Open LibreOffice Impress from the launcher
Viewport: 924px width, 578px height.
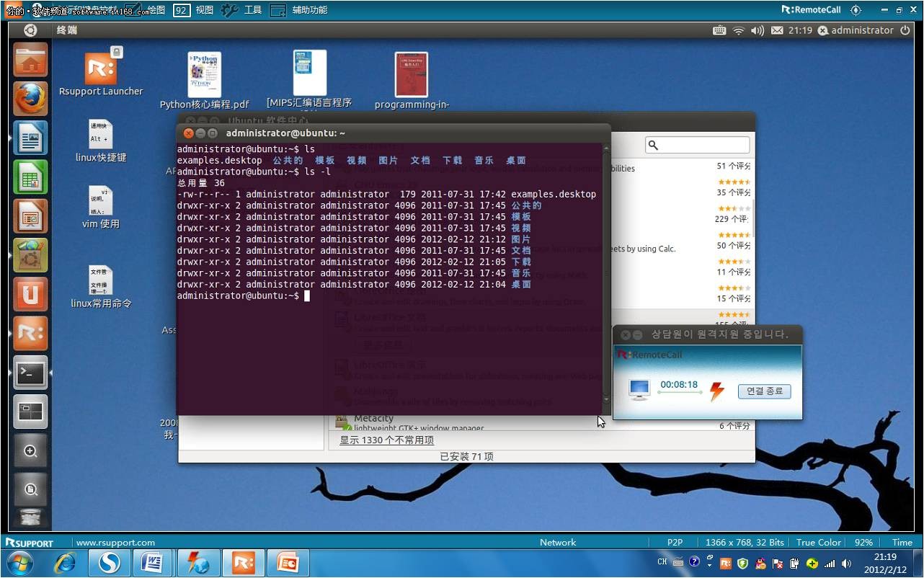(30, 215)
